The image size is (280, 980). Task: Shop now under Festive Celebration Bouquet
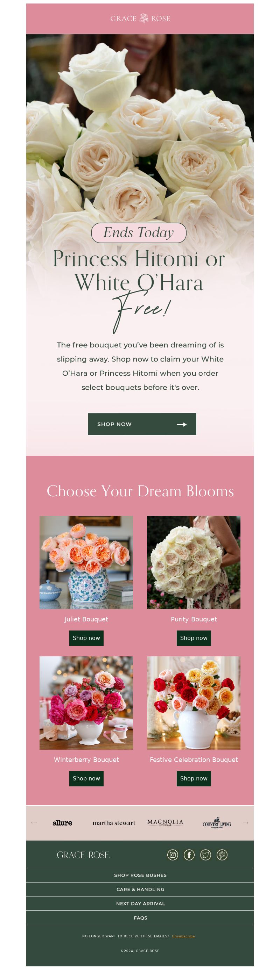pyautogui.click(x=194, y=778)
